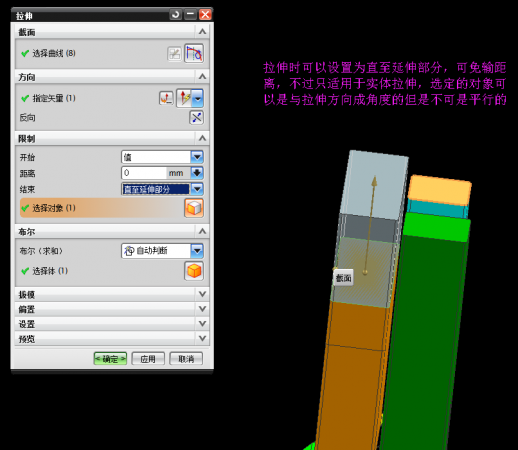518x450 pixels.
Task: Click the distance value input field
Action: click(x=144, y=173)
